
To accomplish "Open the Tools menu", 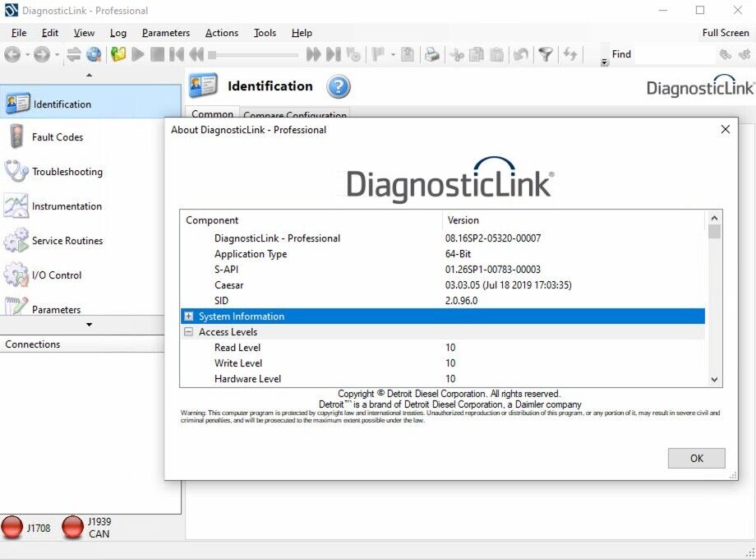I will click(x=265, y=33).
